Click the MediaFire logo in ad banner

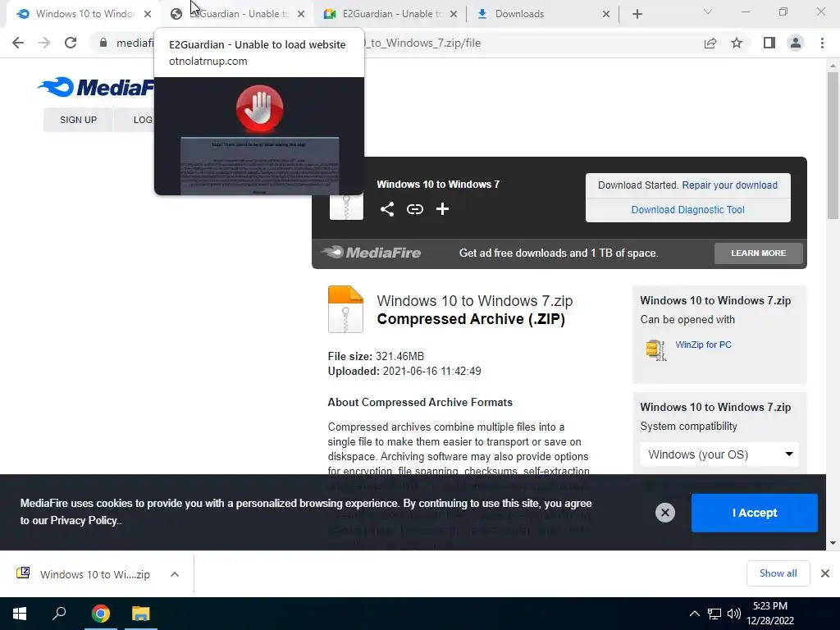[x=372, y=253]
